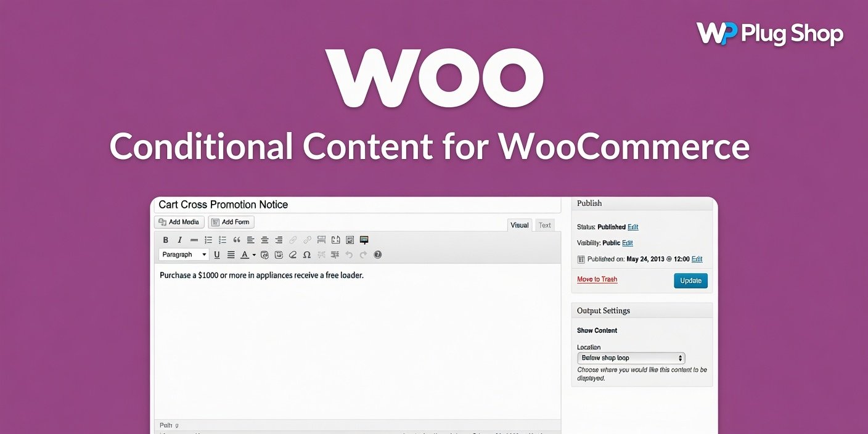Screen dimensions: 868x434
Task: Undo the last edit
Action: 349,255
